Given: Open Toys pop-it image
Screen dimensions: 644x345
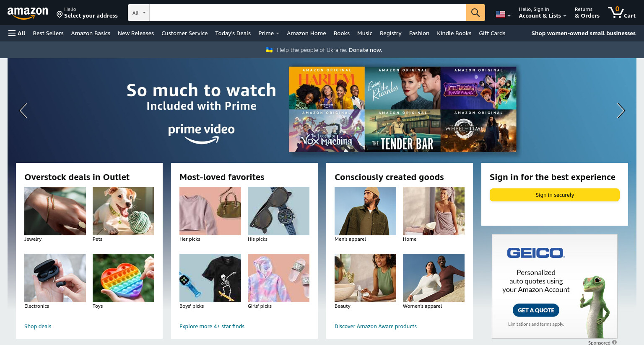Looking at the screenshot, I should click(x=123, y=278).
